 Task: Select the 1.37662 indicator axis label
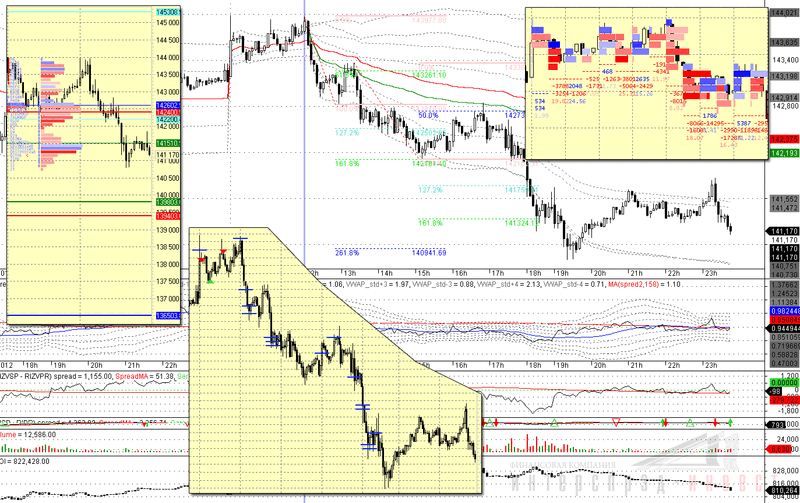(784, 285)
